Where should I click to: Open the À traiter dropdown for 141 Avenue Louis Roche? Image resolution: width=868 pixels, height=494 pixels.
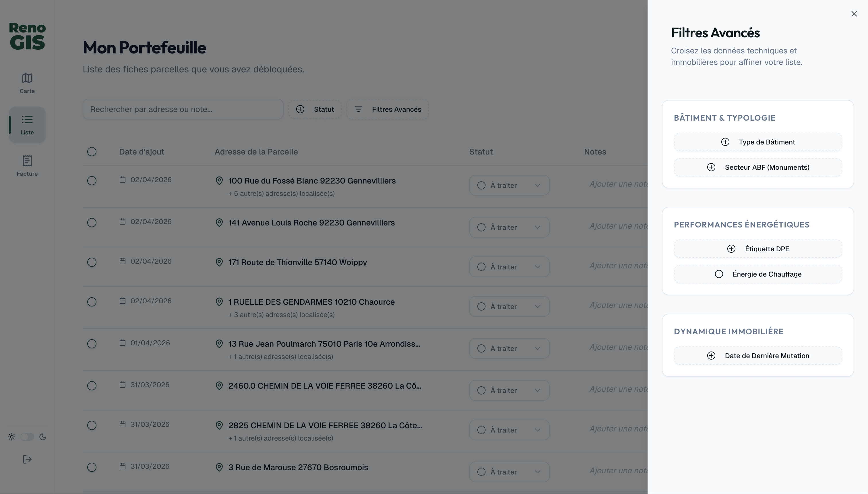point(509,227)
